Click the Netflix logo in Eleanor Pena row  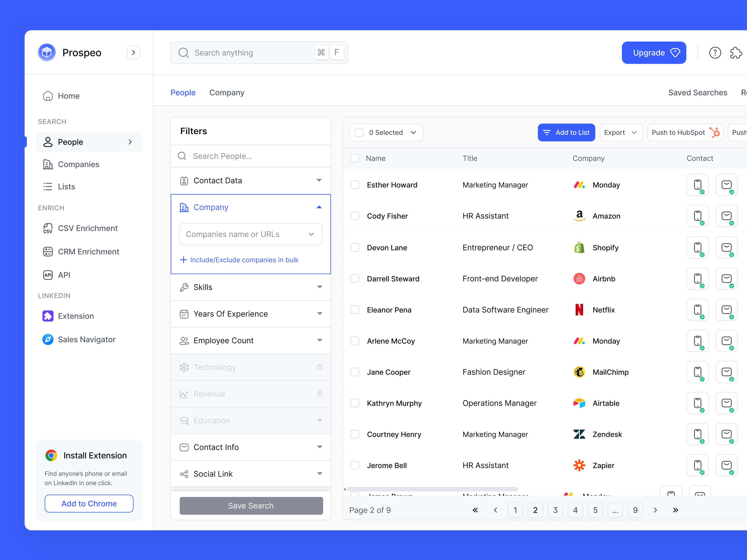579,310
